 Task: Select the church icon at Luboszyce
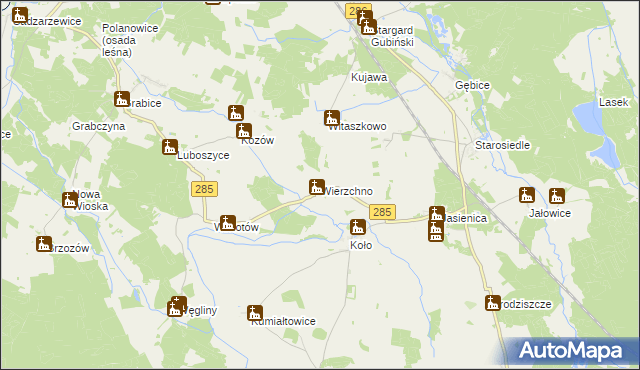point(170,147)
